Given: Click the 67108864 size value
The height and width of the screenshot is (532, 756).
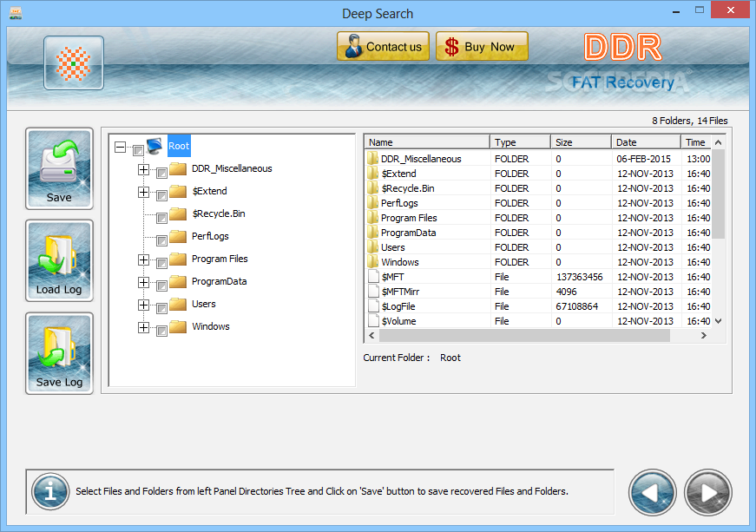Looking at the screenshot, I should click(x=577, y=306).
